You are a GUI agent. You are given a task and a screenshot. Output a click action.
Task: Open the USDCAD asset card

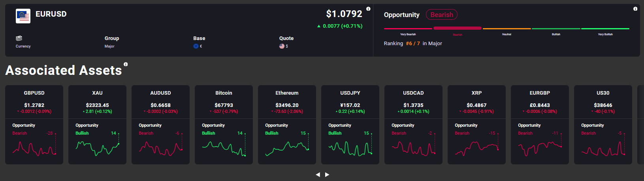click(413, 125)
